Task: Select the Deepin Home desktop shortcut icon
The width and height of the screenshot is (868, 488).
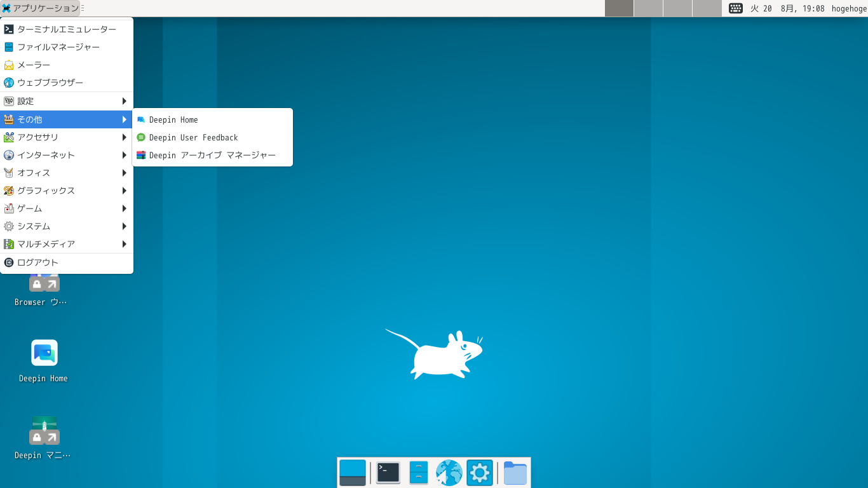Action: click(44, 353)
